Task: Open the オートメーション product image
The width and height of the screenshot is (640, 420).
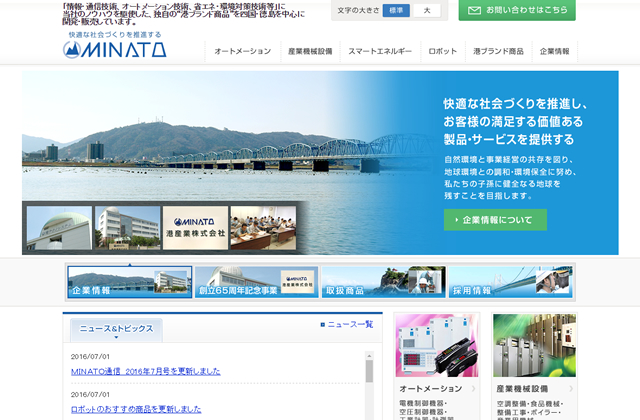Action: tap(437, 345)
